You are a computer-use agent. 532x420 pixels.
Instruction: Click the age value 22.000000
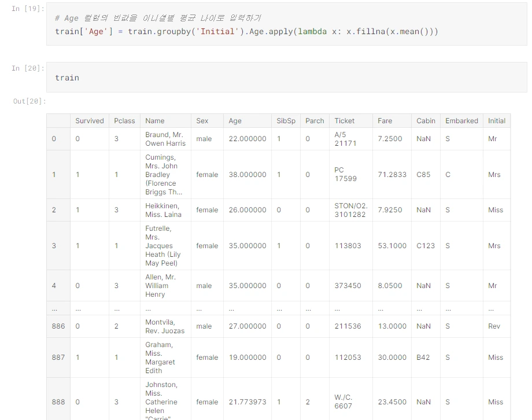click(x=247, y=139)
